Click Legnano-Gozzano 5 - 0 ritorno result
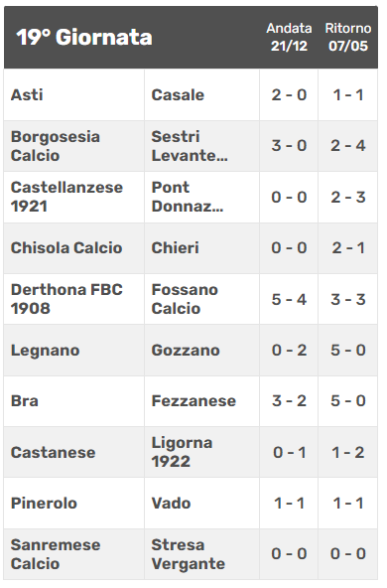The width and height of the screenshot is (387, 588). point(348,351)
